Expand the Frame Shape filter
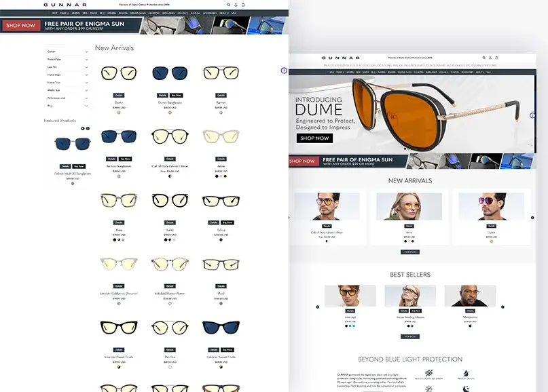The image size is (548, 392). point(67,75)
